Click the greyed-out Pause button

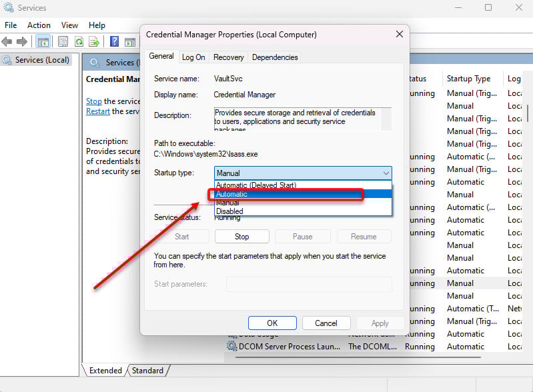[x=303, y=237]
